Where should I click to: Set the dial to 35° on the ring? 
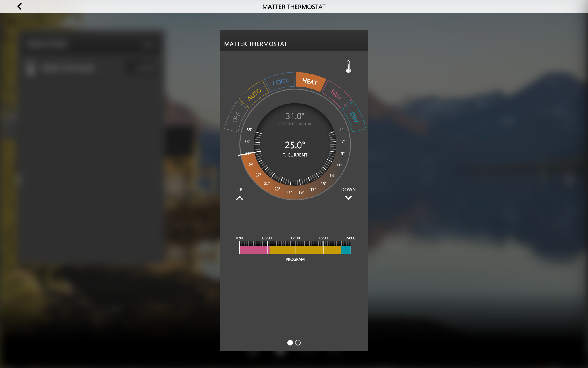[x=249, y=130]
